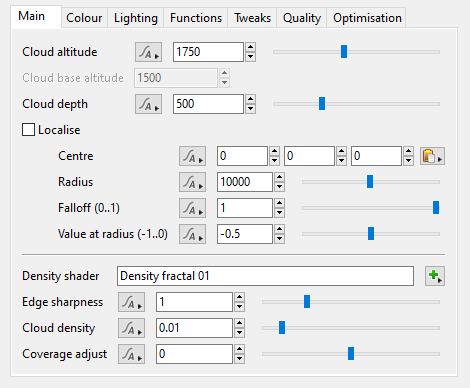Decrease Radius with spinner down arrow
This screenshot has width=470, height=388.
pyautogui.click(x=280, y=187)
